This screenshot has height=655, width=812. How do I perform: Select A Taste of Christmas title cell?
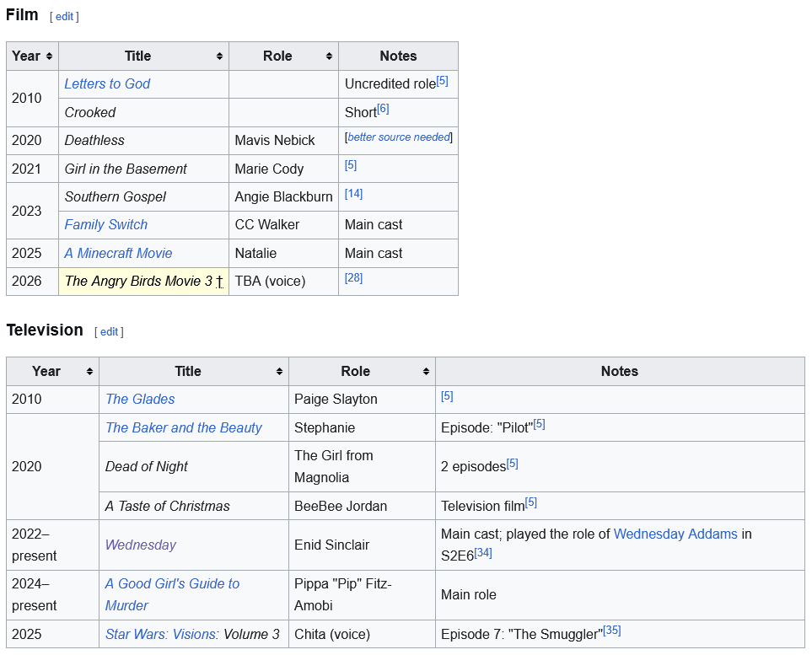click(194, 506)
